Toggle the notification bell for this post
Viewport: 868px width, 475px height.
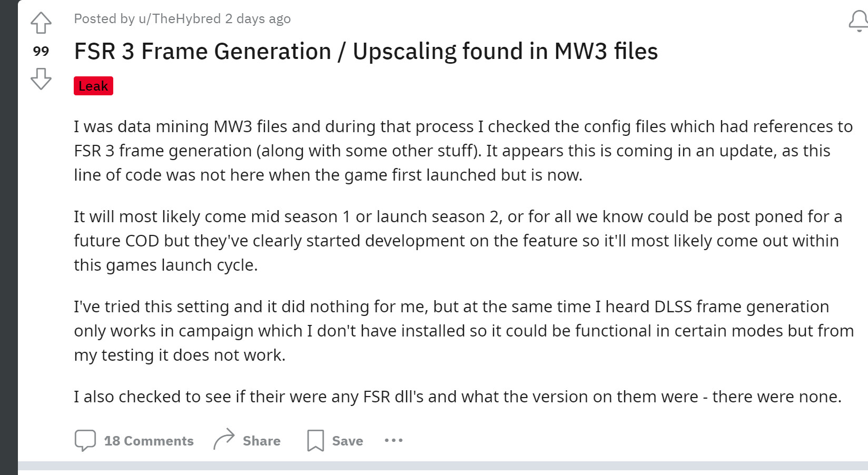(x=859, y=21)
